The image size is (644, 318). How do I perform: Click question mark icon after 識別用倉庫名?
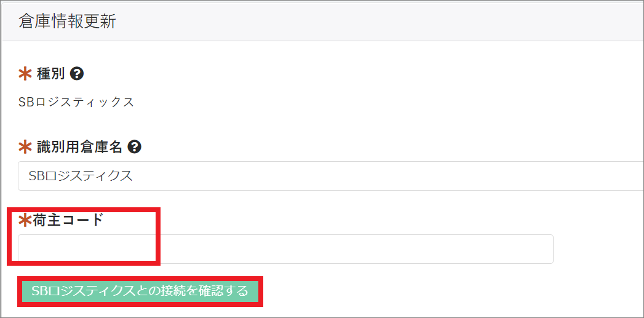[135, 147]
